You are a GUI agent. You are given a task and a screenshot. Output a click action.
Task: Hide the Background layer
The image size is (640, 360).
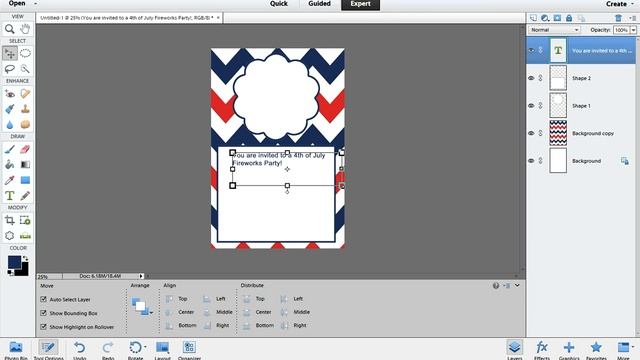531,161
